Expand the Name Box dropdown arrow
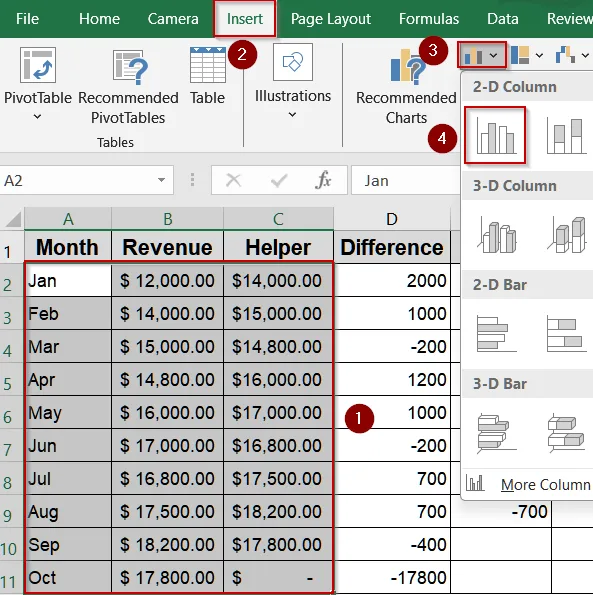Image resolution: width=593 pixels, height=595 pixels. (161, 180)
